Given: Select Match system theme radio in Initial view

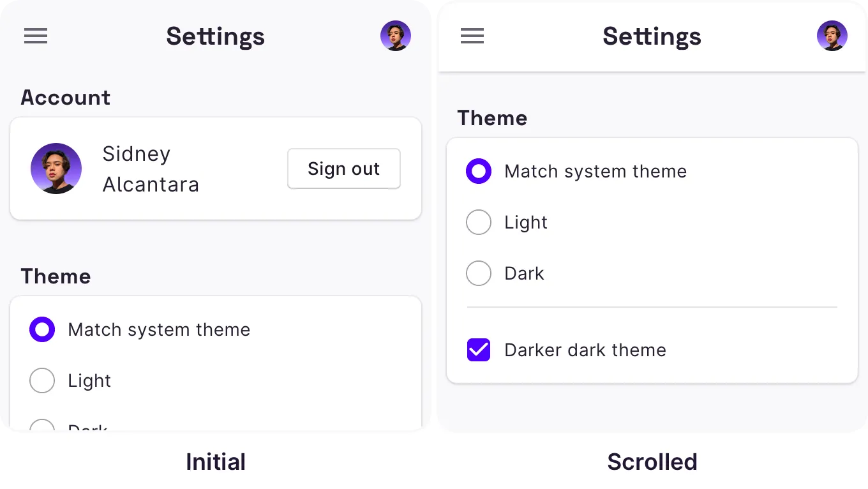Looking at the screenshot, I should tap(42, 329).
